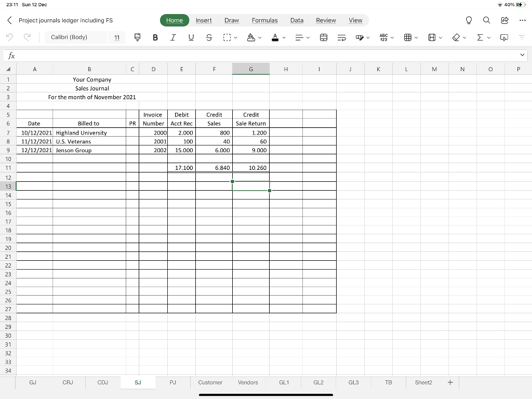
Task: Select cell containing Jenson Group
Action: 89,150
